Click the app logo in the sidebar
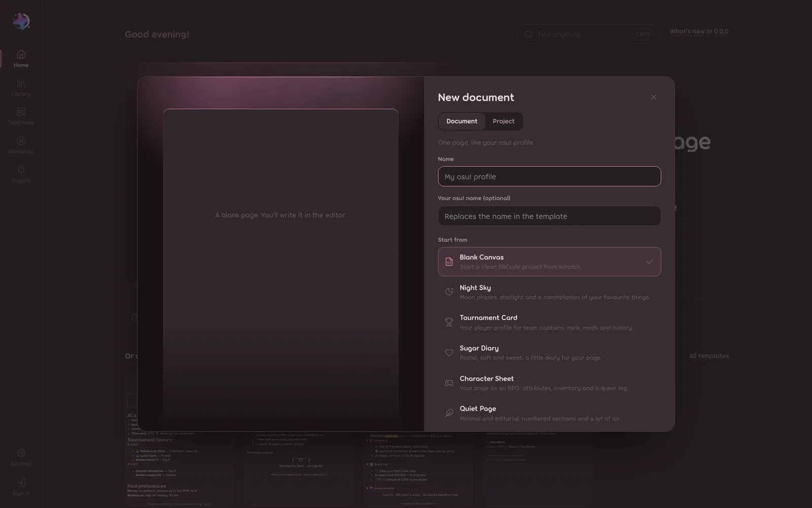This screenshot has height=508, width=812. coord(21,21)
